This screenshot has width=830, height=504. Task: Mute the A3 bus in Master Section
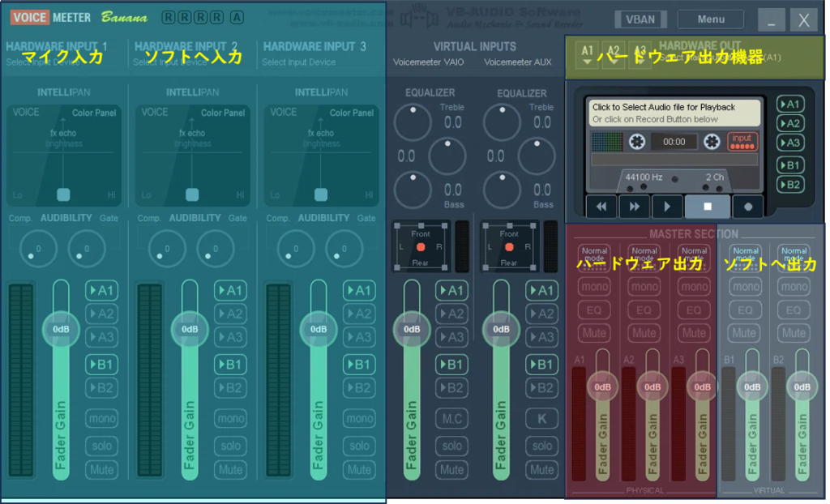click(694, 333)
